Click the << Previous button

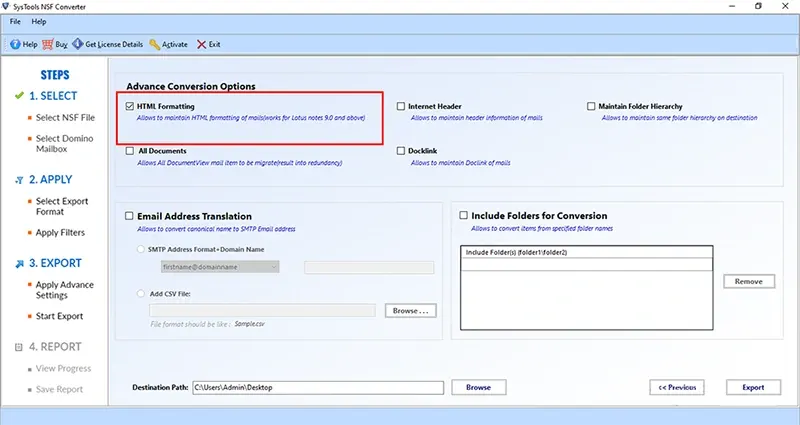pyautogui.click(x=677, y=387)
